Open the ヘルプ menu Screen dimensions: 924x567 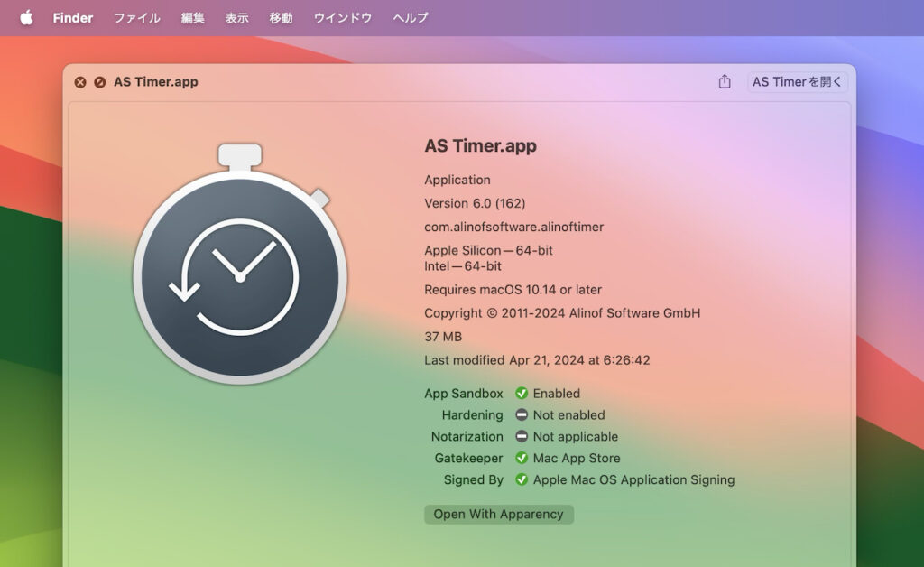click(411, 17)
